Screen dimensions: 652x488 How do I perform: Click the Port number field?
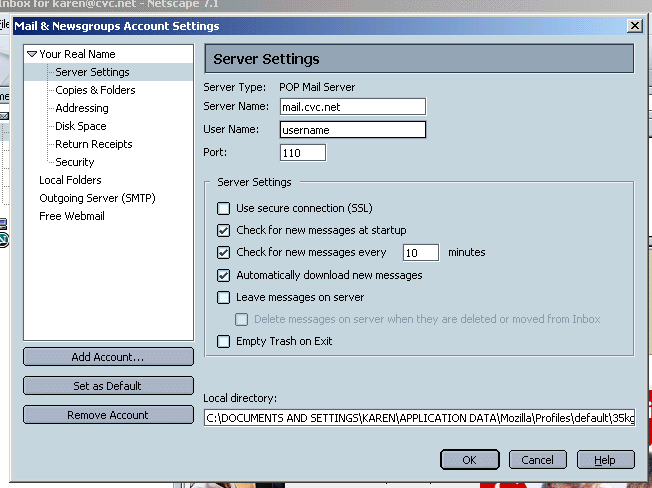tap(303, 153)
